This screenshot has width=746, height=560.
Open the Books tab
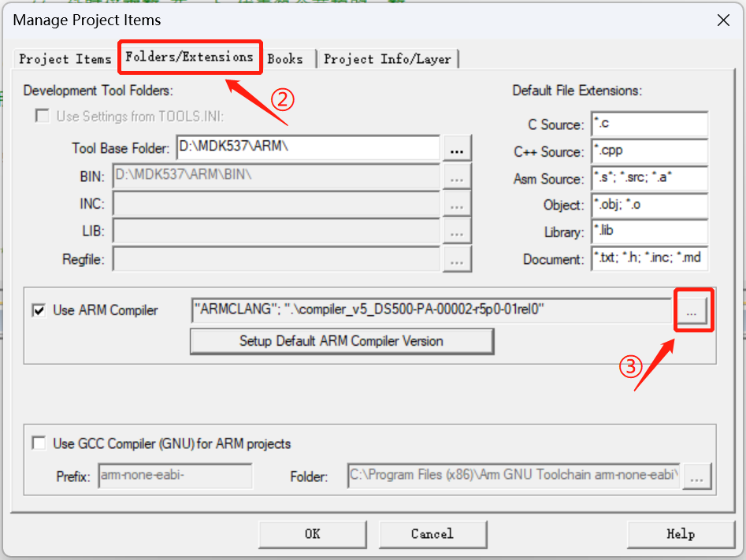(286, 58)
